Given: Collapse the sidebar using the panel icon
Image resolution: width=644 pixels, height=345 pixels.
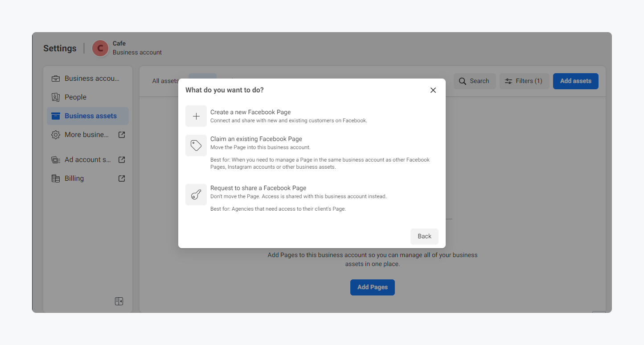Looking at the screenshot, I should click(119, 301).
